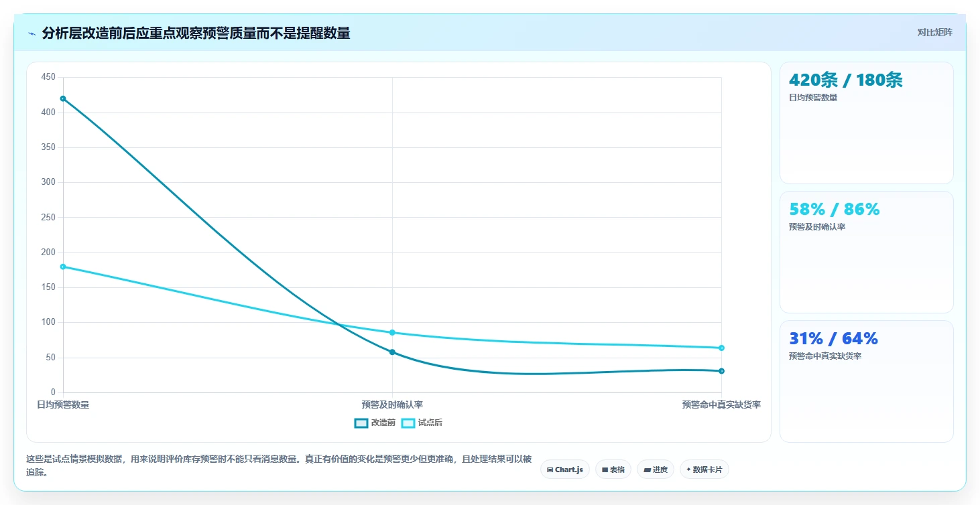
Task: Click the 改造前 point at 预警及时确认率
Action: [392, 352]
